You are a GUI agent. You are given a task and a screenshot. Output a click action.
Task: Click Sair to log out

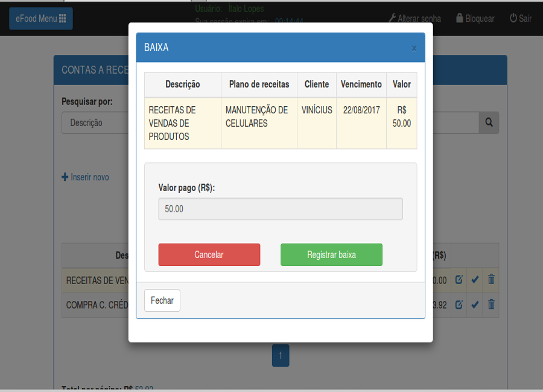(x=521, y=19)
